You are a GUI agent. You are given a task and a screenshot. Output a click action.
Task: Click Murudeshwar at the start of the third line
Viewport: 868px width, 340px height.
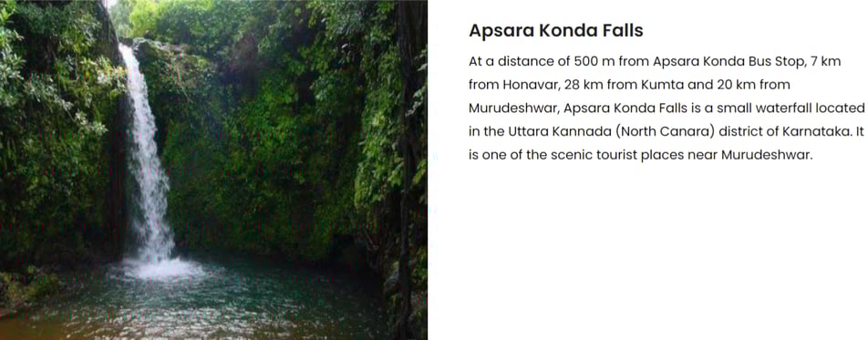(514, 108)
